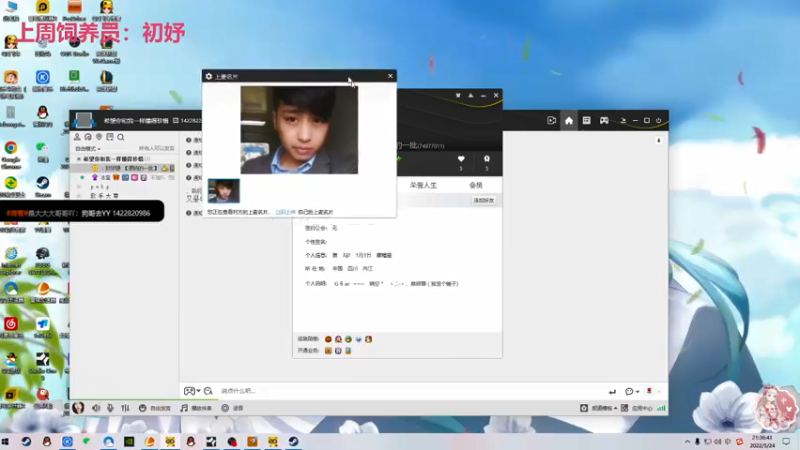Screen dimensions: 800x450
Task: Click the location pin icon in channel sidebar
Action: [99, 137]
